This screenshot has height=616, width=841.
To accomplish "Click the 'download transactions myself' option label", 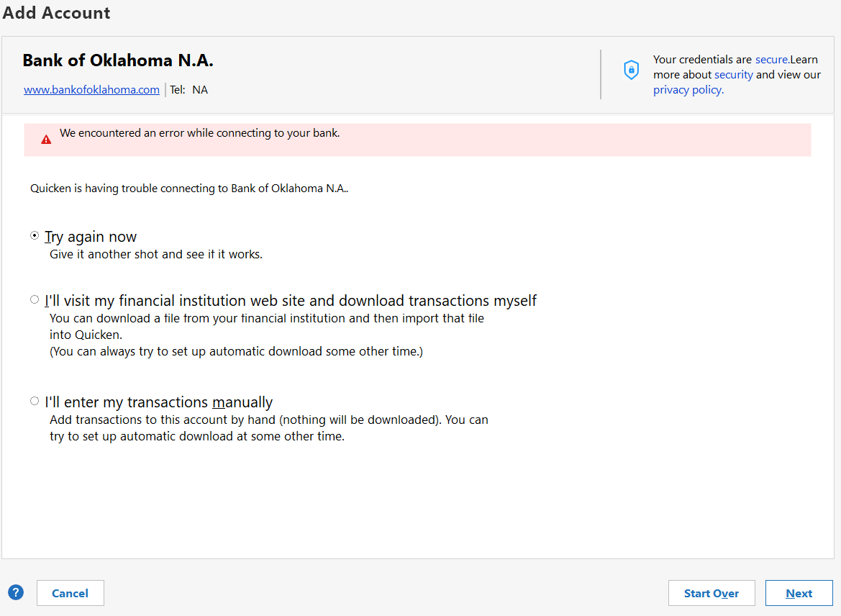I will click(290, 301).
